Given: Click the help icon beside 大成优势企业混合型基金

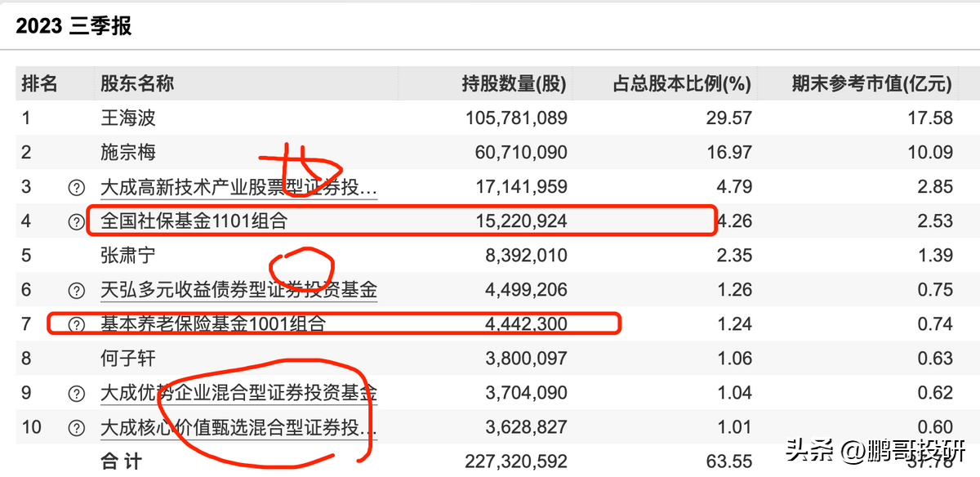Looking at the screenshot, I should (x=75, y=392).
